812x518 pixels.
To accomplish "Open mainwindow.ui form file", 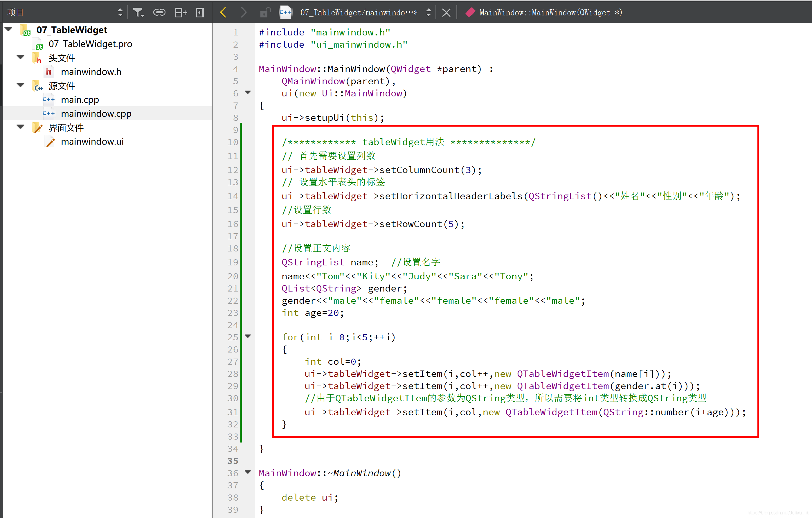I will 92,142.
